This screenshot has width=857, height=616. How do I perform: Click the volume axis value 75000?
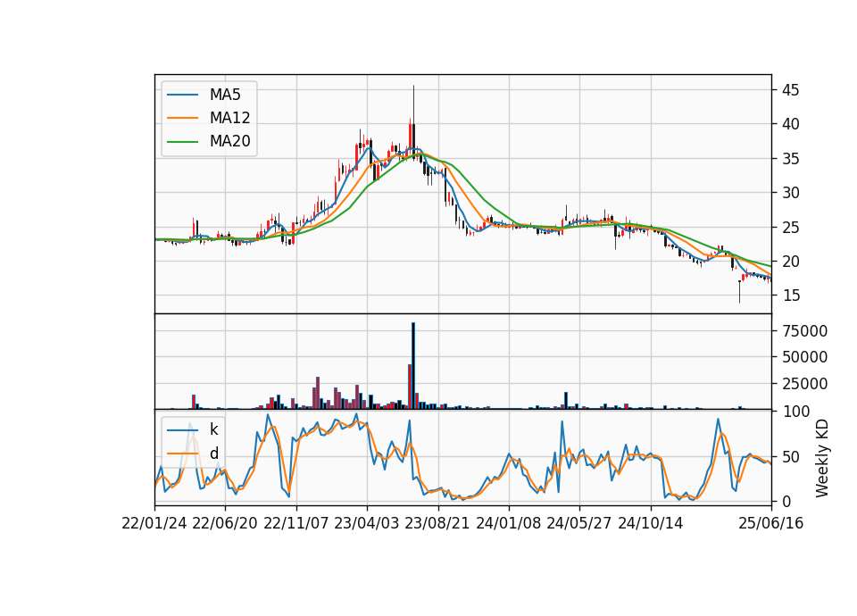point(804,330)
